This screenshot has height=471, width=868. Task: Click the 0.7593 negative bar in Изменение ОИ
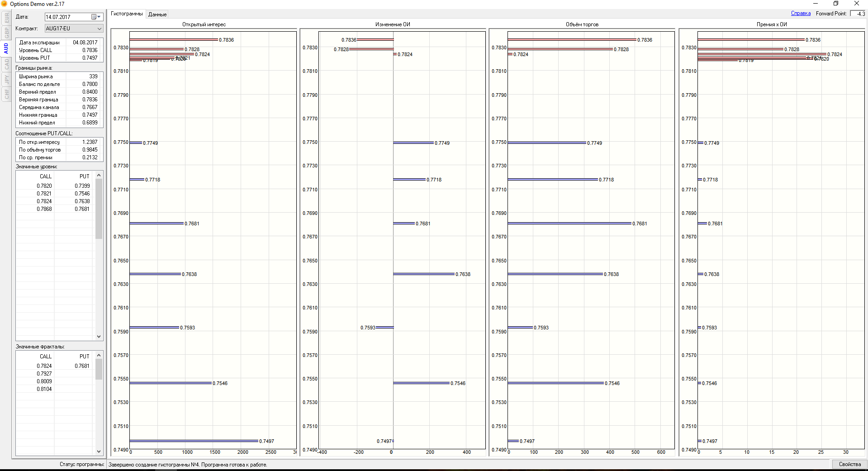(x=385, y=327)
